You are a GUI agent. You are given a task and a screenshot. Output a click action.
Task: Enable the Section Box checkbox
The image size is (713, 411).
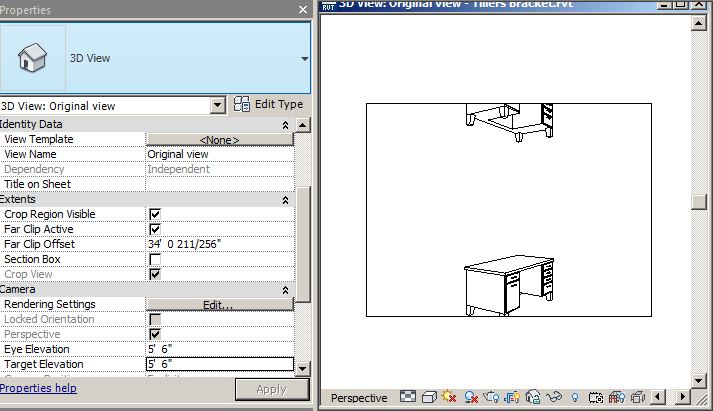(x=155, y=259)
